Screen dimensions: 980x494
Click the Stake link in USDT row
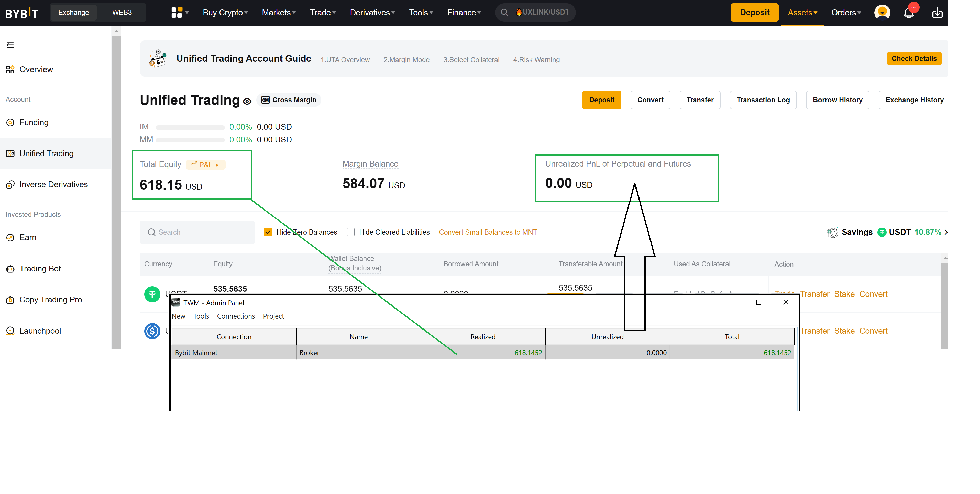(844, 294)
